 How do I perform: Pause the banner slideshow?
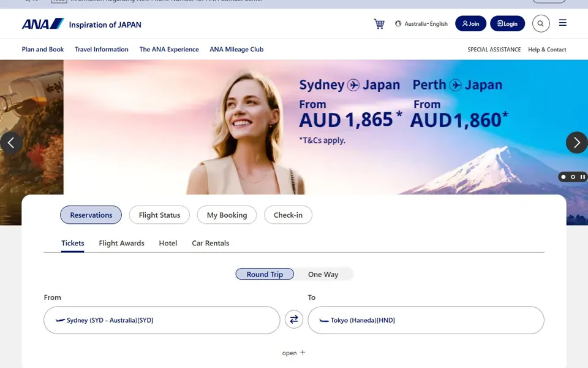tap(582, 177)
